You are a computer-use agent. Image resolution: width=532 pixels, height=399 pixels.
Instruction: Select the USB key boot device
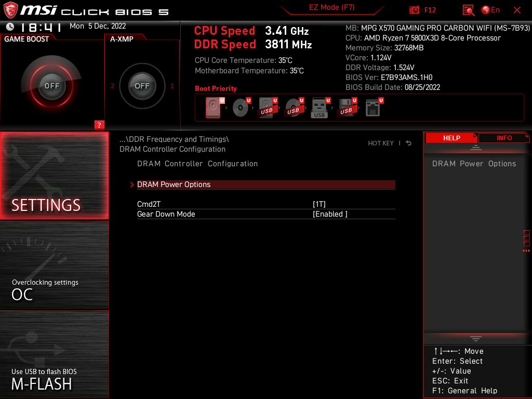point(321,108)
